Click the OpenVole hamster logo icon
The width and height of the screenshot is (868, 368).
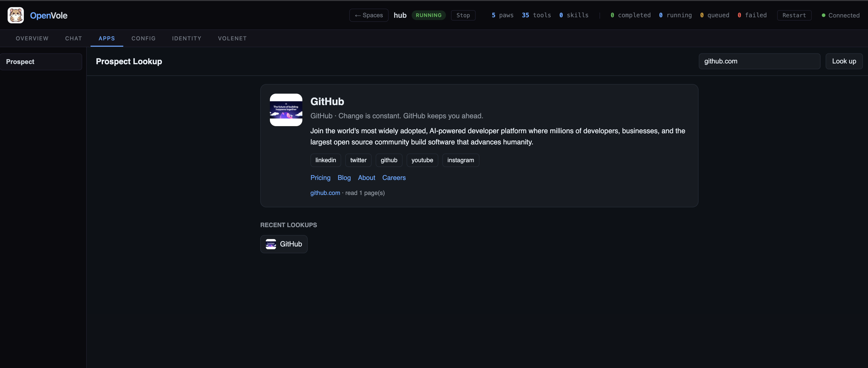pyautogui.click(x=16, y=15)
